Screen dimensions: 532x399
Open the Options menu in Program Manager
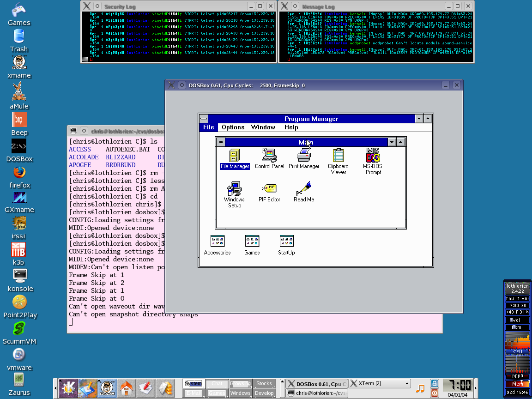[x=233, y=127]
